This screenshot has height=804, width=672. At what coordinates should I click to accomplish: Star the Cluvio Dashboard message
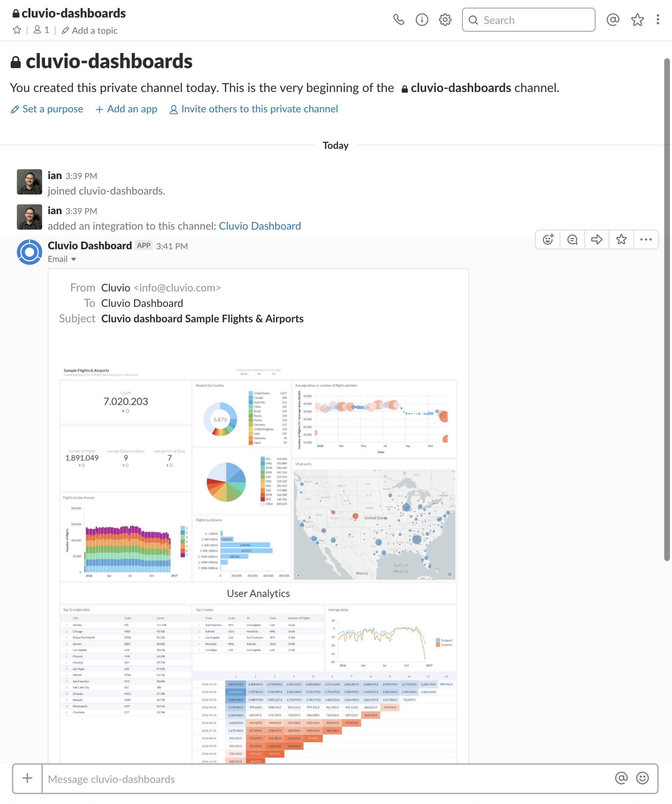pos(621,240)
